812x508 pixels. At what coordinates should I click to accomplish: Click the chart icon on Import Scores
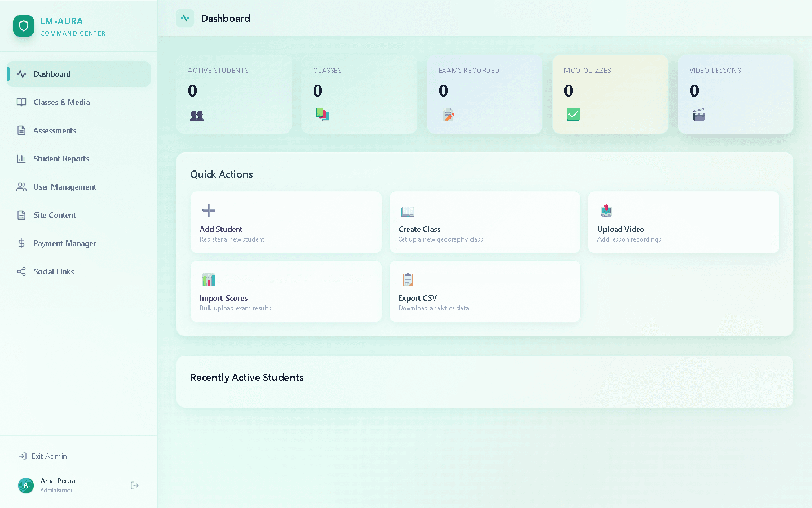pyautogui.click(x=209, y=279)
